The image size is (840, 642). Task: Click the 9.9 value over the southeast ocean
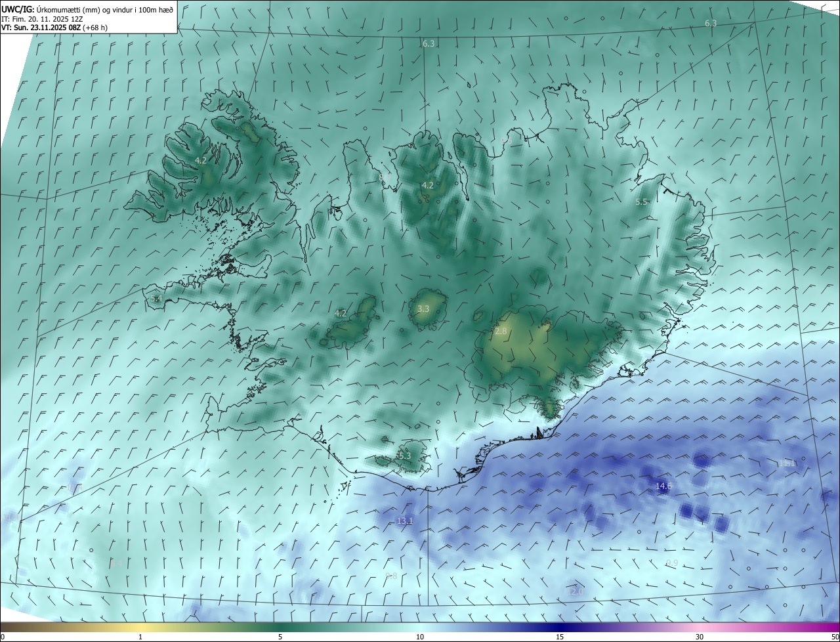(x=672, y=564)
